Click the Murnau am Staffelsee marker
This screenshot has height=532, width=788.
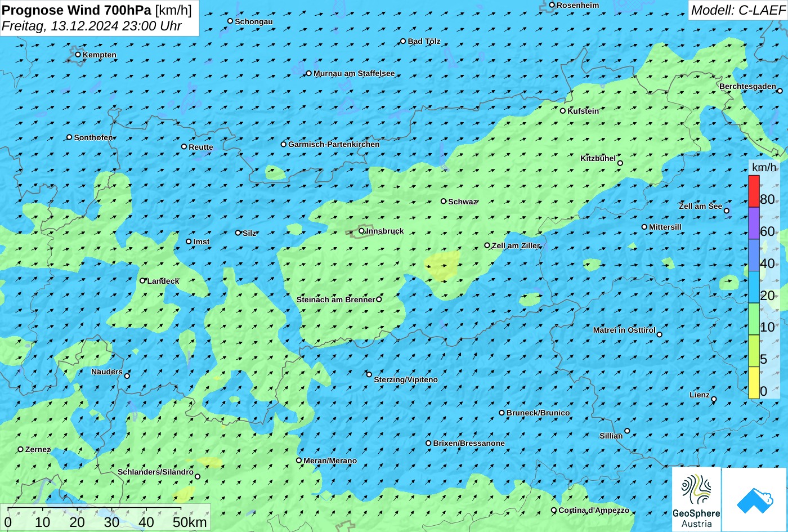point(309,73)
